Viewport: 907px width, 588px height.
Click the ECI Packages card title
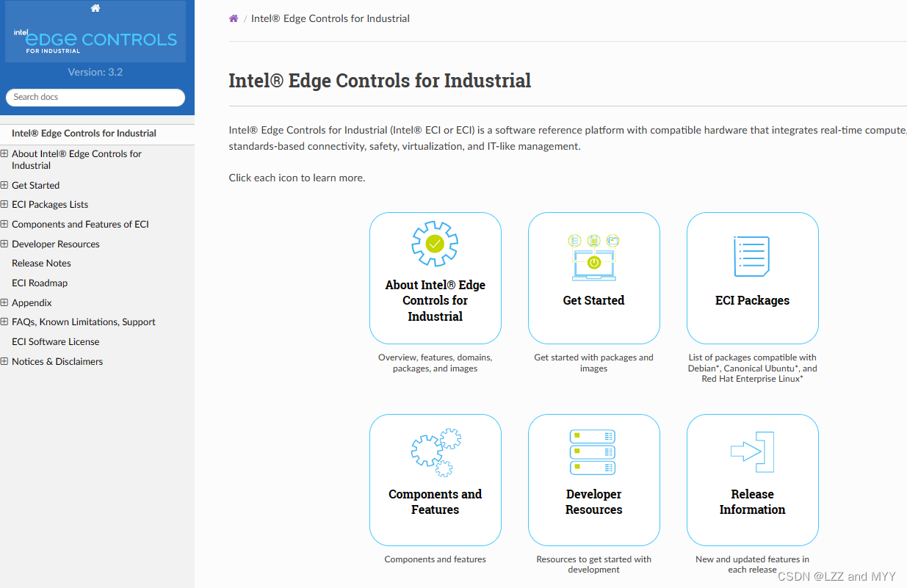752,300
